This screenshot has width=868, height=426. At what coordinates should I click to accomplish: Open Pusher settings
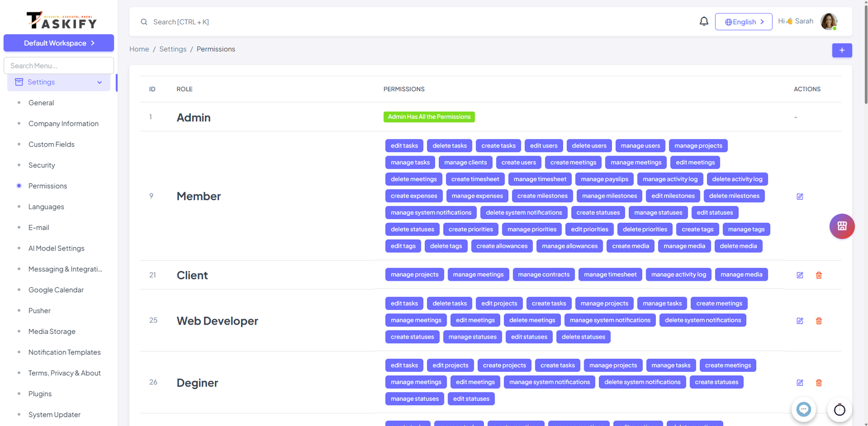[40, 311]
